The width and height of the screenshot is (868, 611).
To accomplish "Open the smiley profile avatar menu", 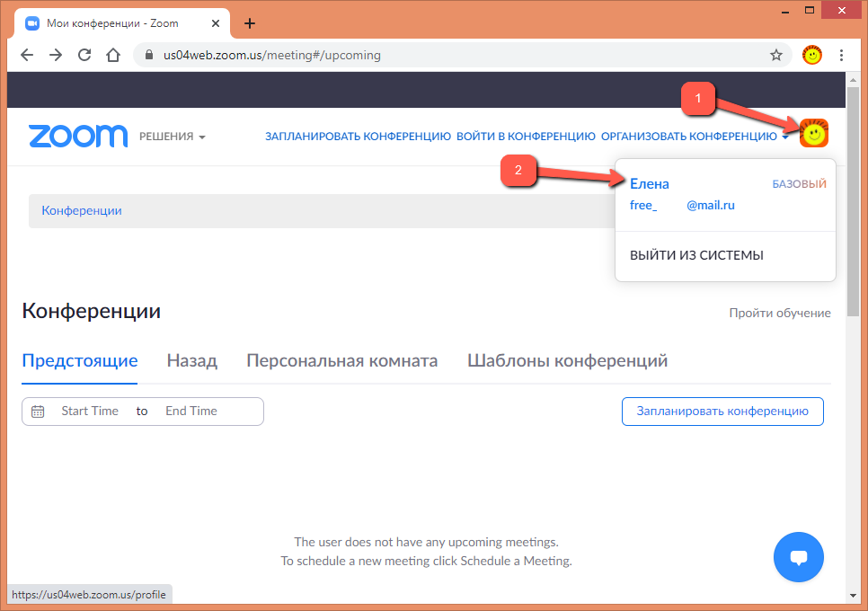I will [814, 134].
